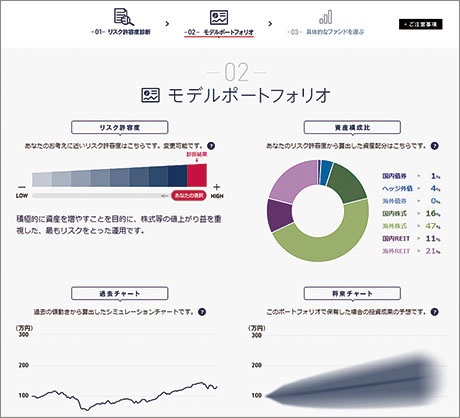Viewport: 460px width, 418px height.
Task: Click the 16% value for 国内株式
Action: pos(432,213)
